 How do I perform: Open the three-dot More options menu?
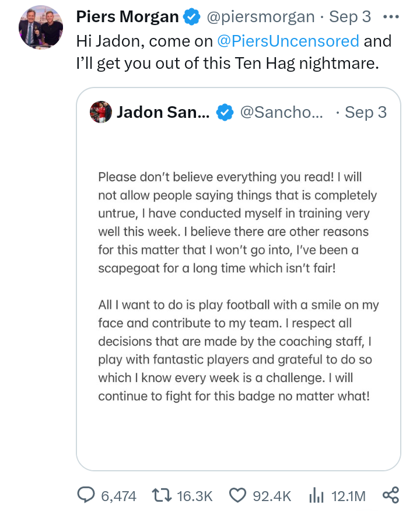(x=391, y=17)
